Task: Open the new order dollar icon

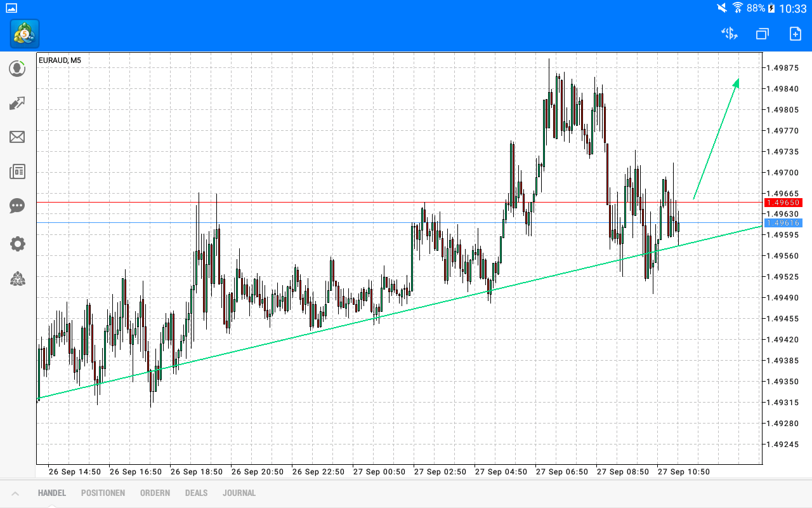Action: [728, 33]
